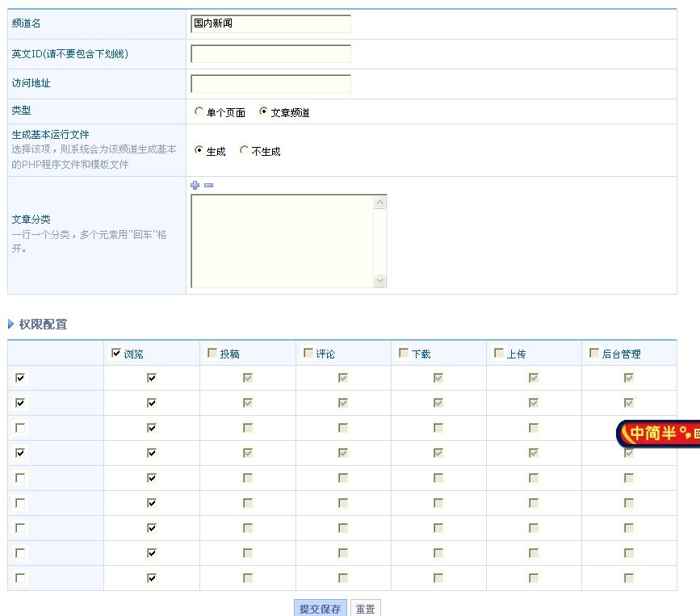Check seventh permission row's leftmost checkbox

[20, 528]
